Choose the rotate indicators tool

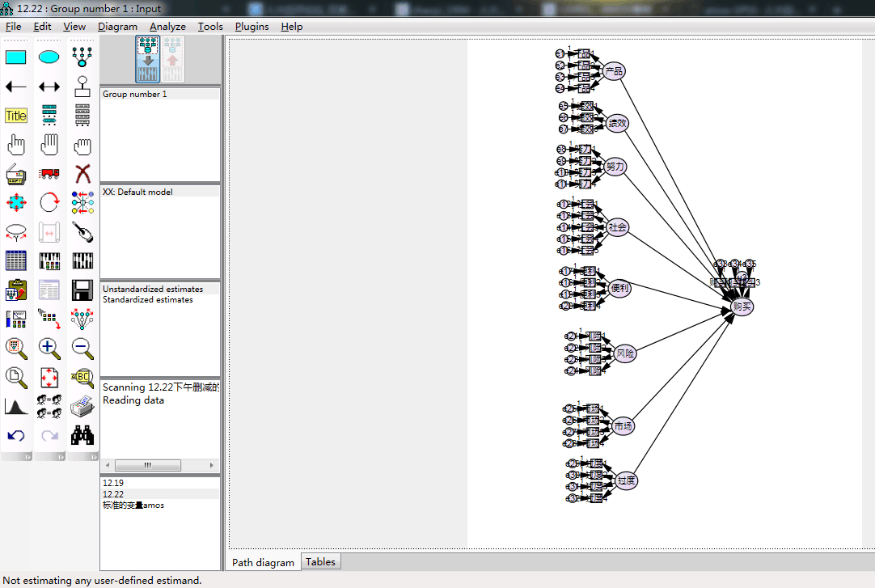(x=49, y=202)
